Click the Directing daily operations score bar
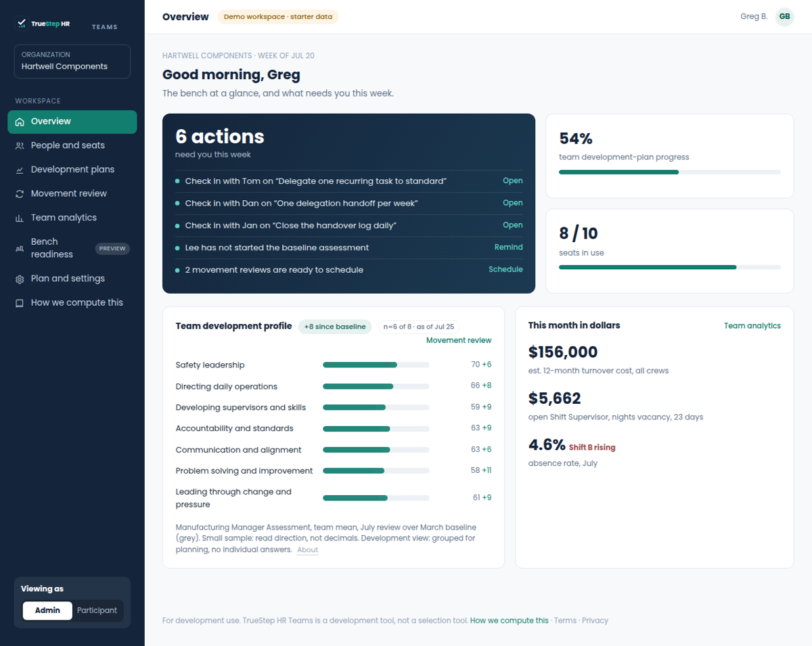 click(x=376, y=386)
